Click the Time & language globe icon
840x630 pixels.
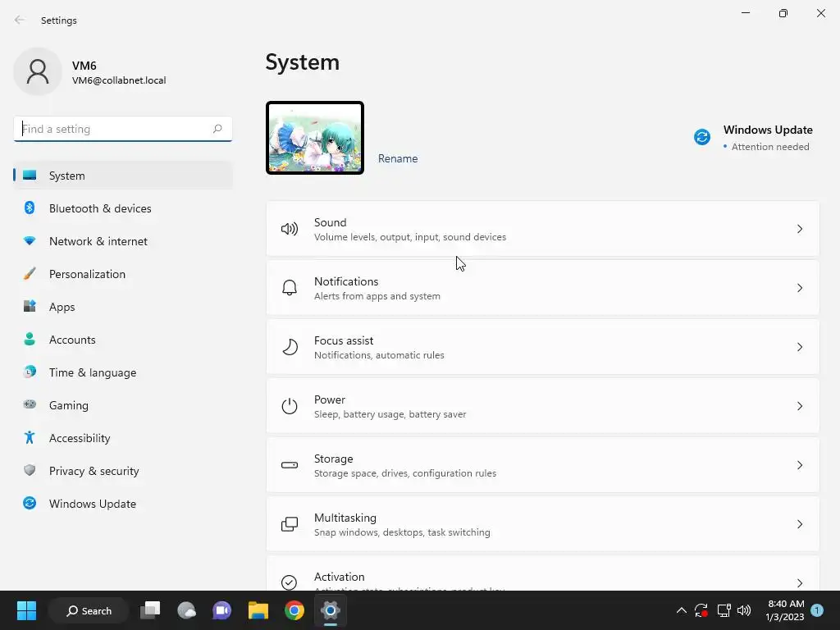coord(30,372)
